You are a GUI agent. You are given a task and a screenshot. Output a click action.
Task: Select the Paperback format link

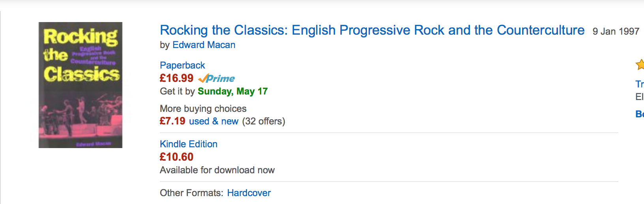(182, 65)
